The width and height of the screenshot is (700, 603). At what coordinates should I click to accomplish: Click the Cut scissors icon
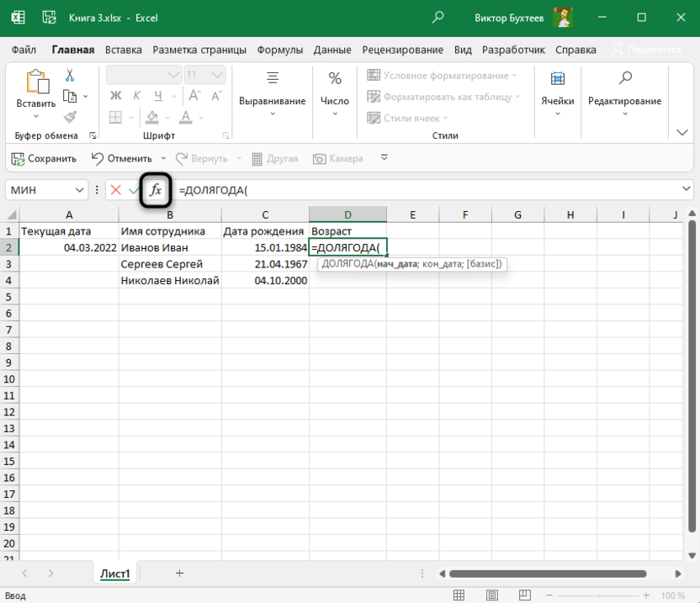pyautogui.click(x=70, y=75)
